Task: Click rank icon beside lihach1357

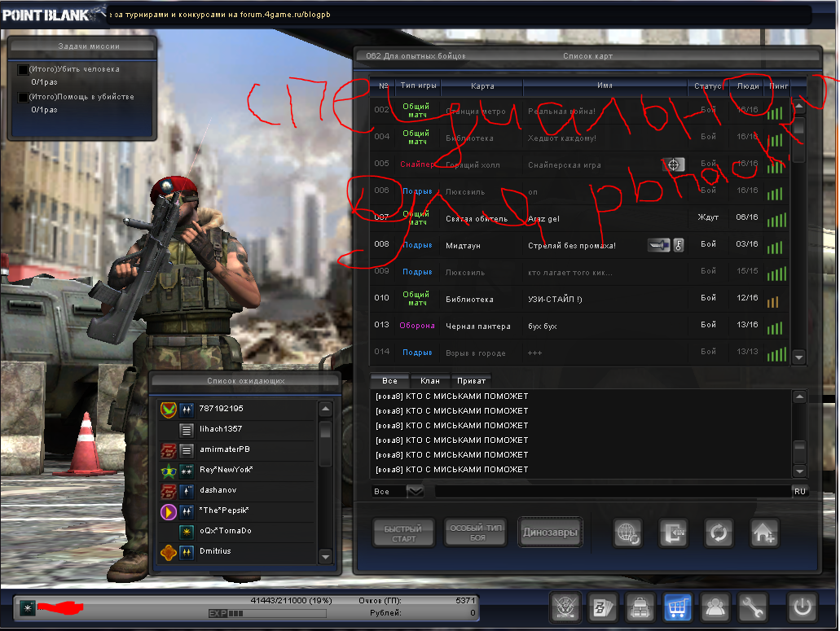Action: (x=187, y=430)
